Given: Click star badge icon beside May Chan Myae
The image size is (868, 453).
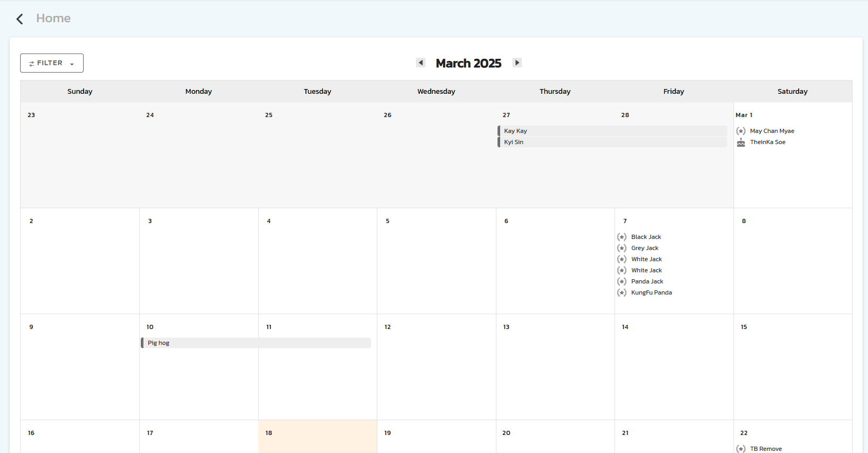Looking at the screenshot, I should 741,131.
